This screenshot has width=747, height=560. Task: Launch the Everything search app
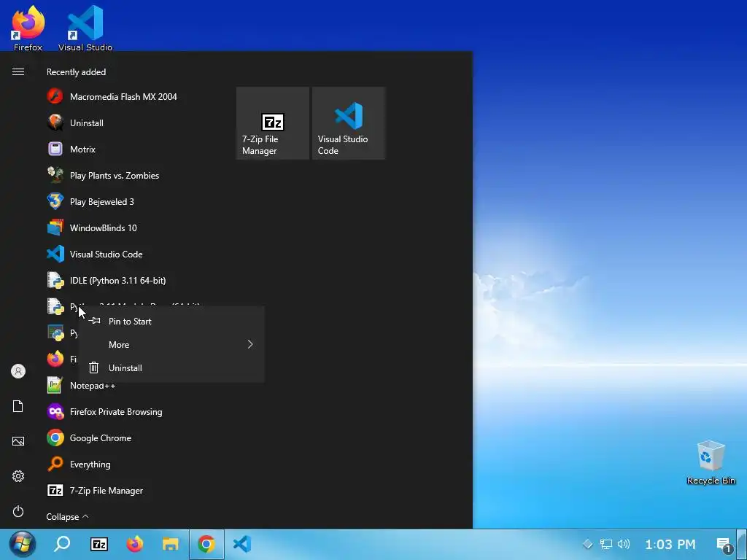pyautogui.click(x=79, y=464)
